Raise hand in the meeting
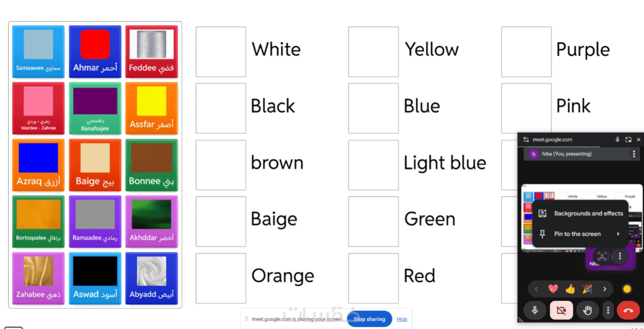This screenshot has height=329, width=644. pyautogui.click(x=587, y=311)
